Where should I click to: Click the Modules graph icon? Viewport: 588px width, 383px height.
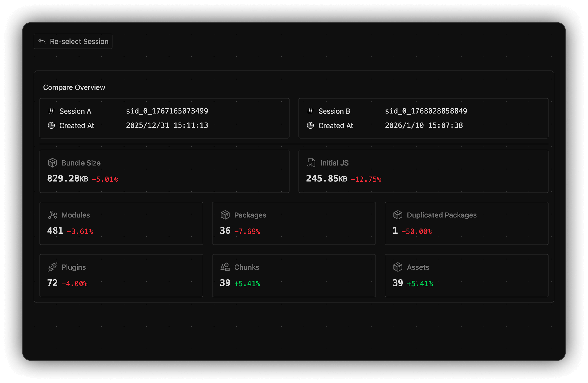point(52,215)
